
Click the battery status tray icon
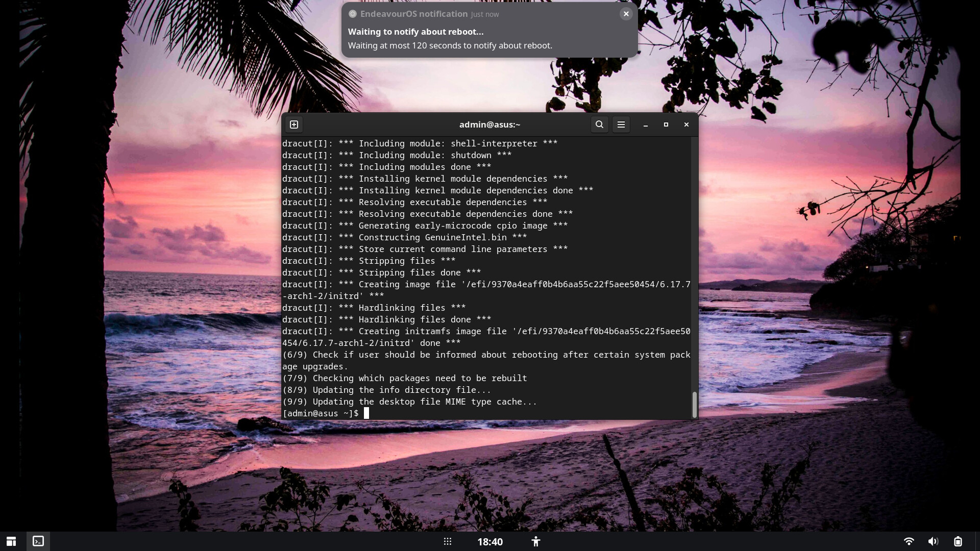(x=958, y=542)
